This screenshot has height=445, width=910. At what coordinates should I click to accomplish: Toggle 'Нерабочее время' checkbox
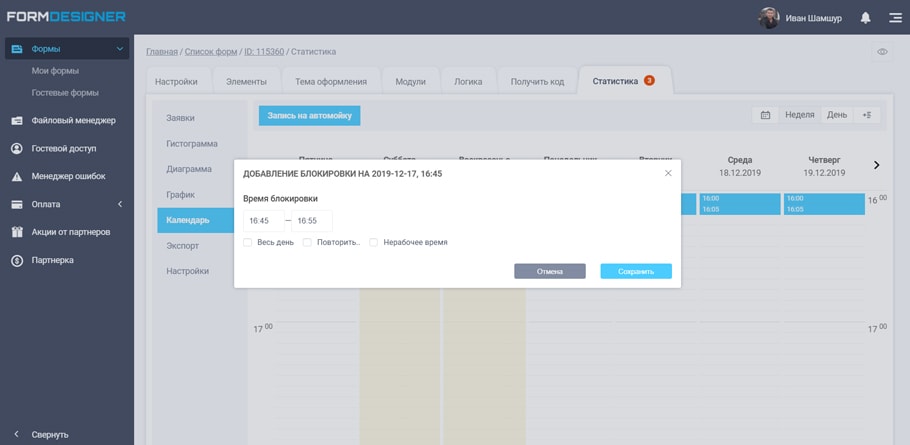click(x=374, y=242)
